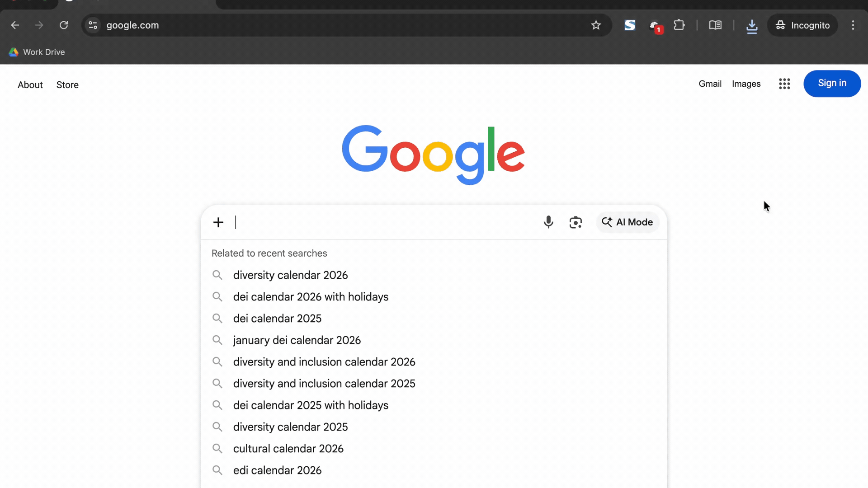Select suggestion 'diversity calendar 2026'
The width and height of the screenshot is (868, 488).
[x=290, y=275]
